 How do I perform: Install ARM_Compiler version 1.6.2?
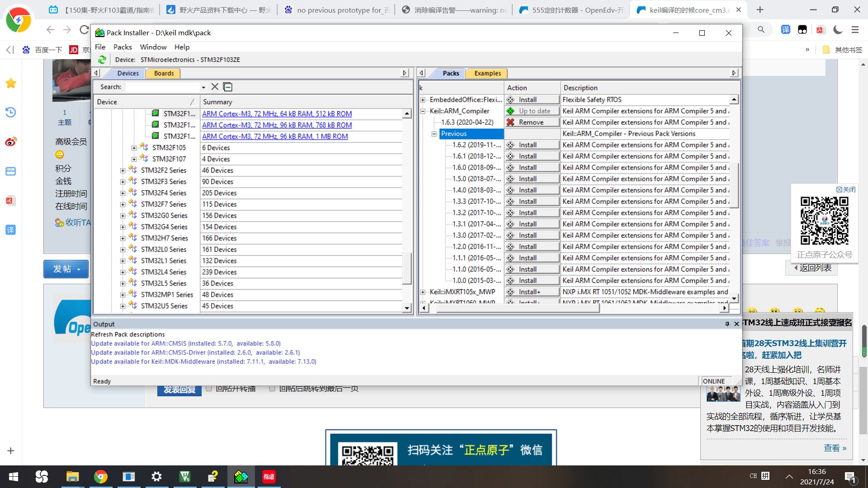pos(531,145)
